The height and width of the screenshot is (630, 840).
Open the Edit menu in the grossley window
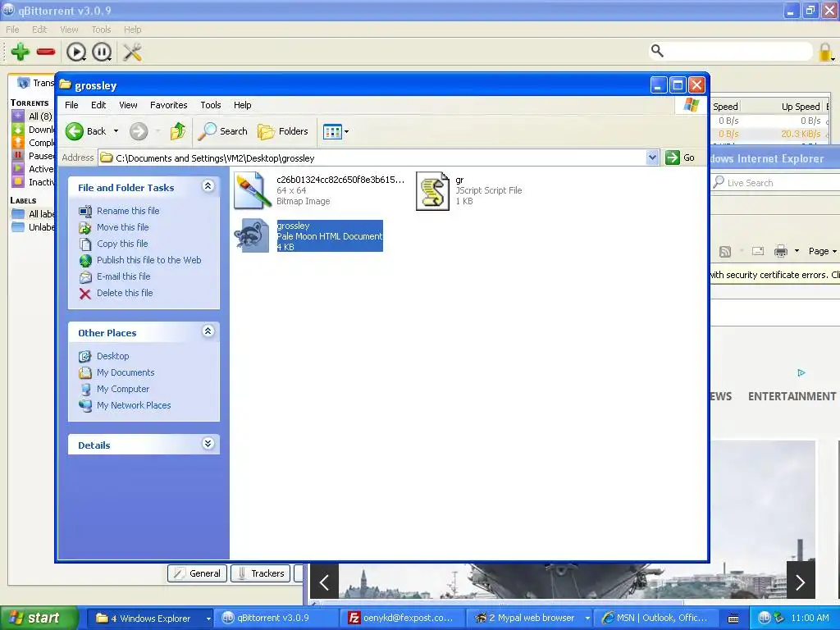pos(98,105)
